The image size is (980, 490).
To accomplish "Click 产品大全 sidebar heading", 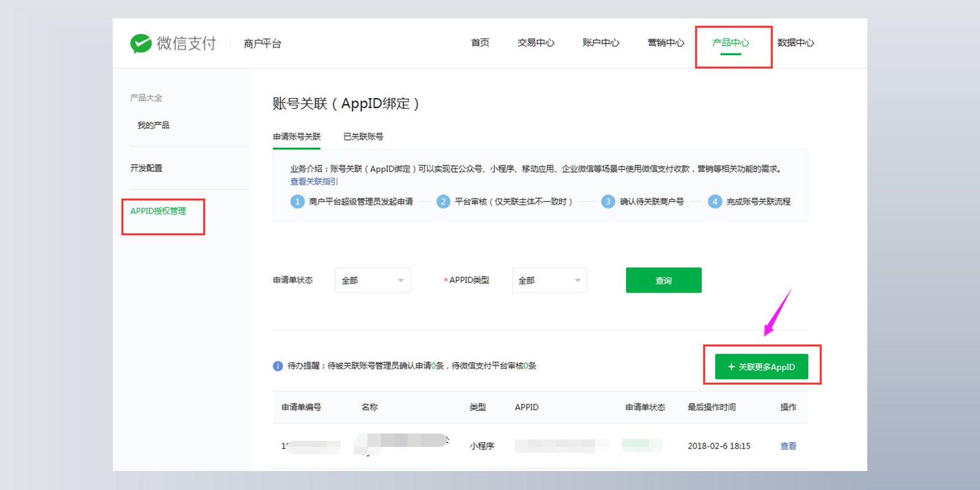I will point(146,98).
